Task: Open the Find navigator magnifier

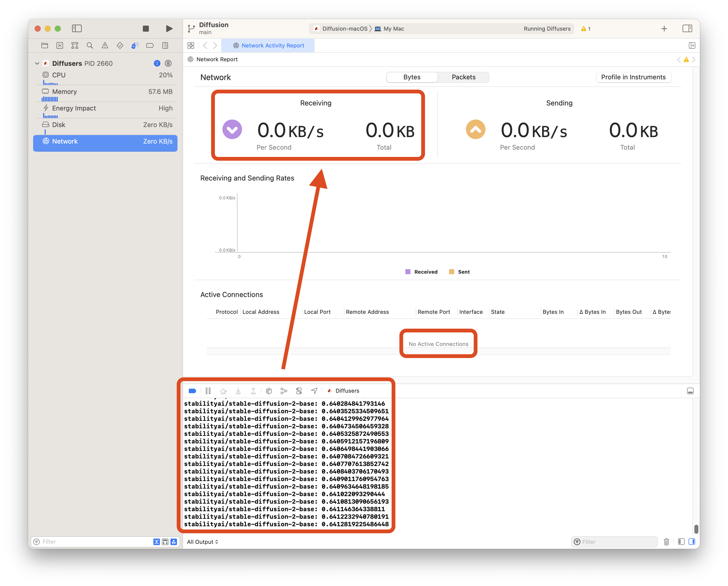Action: pos(89,45)
